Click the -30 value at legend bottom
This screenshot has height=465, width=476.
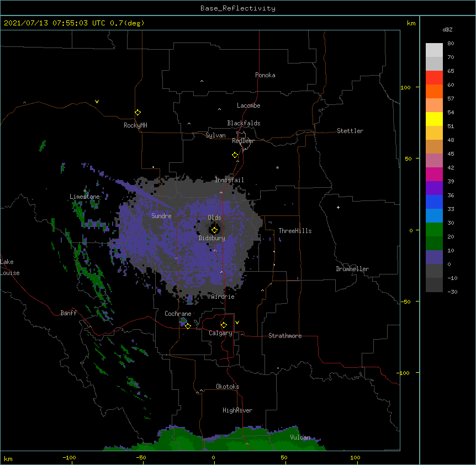click(x=452, y=292)
